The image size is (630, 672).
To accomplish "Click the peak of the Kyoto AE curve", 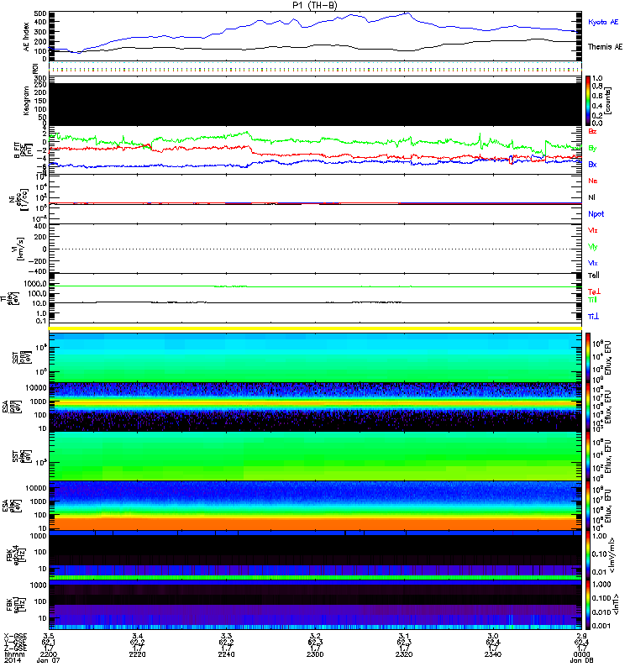I will (x=407, y=13).
